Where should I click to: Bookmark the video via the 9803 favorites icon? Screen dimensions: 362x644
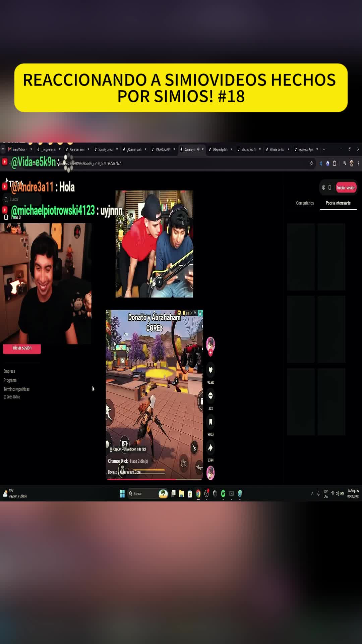coord(210,422)
